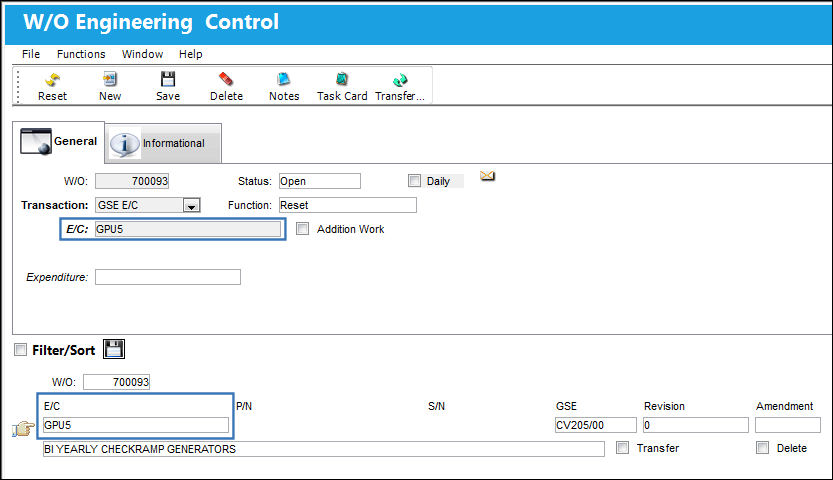The image size is (833, 480).
Task: Click the GSE field CV205/00
Action: pos(596,425)
